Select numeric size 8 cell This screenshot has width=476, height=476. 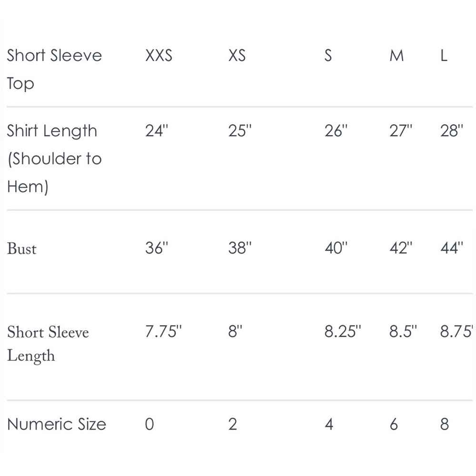(445, 424)
